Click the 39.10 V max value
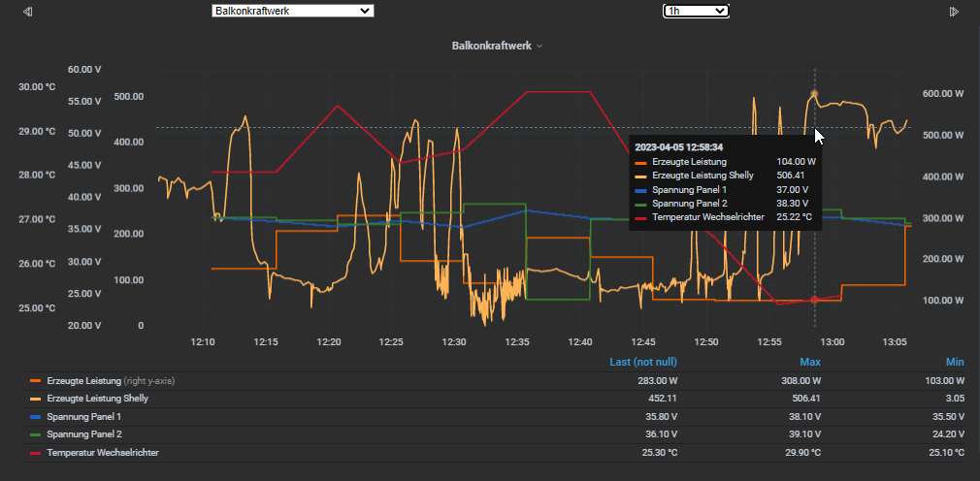 pyautogui.click(x=803, y=433)
